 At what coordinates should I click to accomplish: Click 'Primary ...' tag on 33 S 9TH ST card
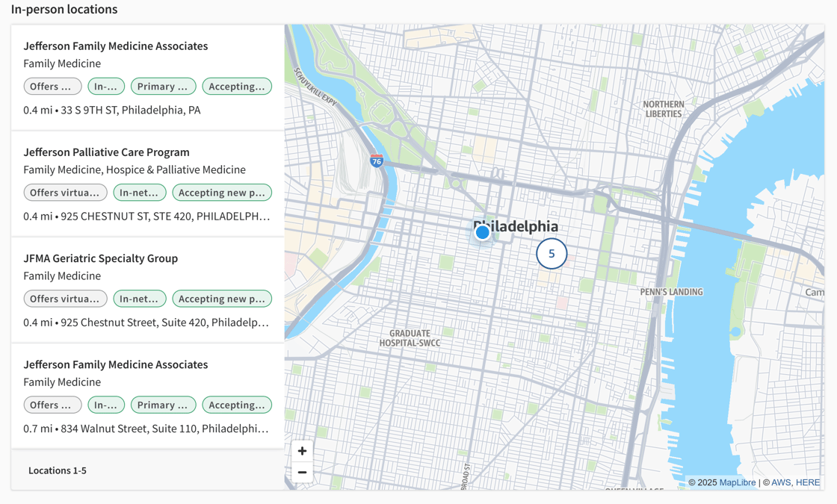(164, 87)
